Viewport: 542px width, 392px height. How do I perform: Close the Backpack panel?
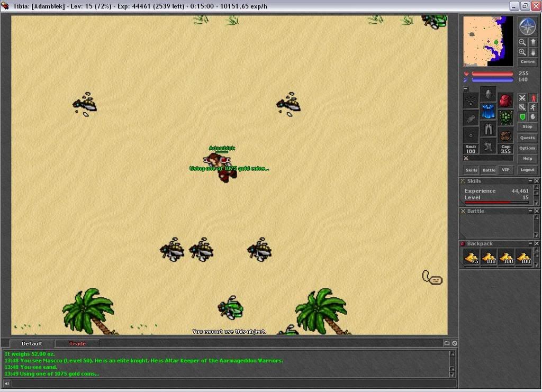point(537,243)
